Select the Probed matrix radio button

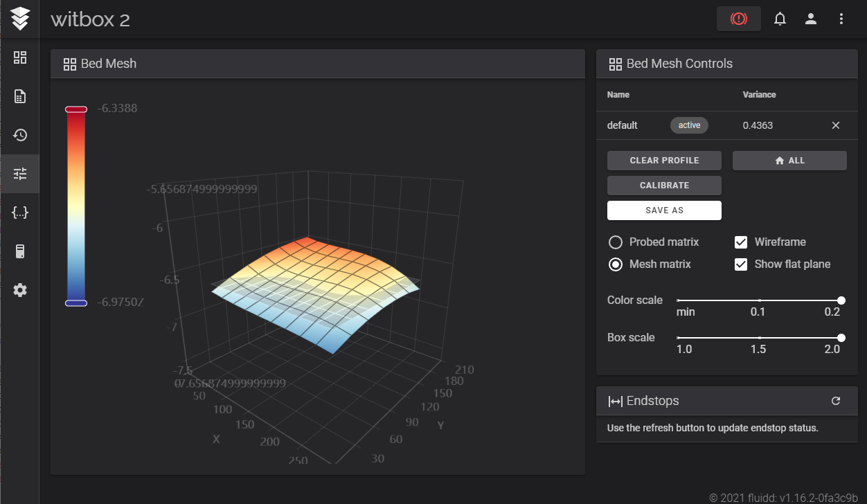point(615,242)
